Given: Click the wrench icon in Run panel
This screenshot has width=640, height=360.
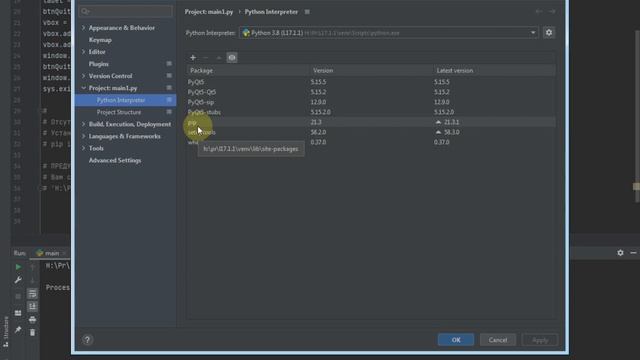Looking at the screenshot, I should coord(18,280).
